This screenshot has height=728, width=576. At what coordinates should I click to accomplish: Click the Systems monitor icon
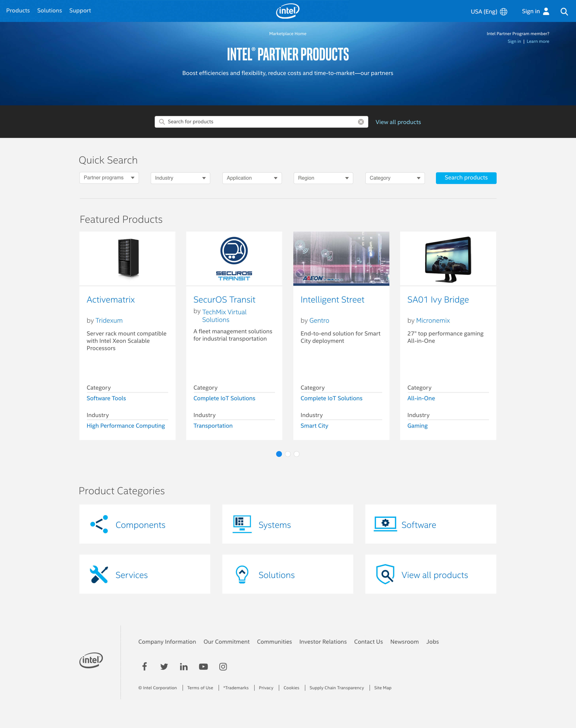pos(242,524)
